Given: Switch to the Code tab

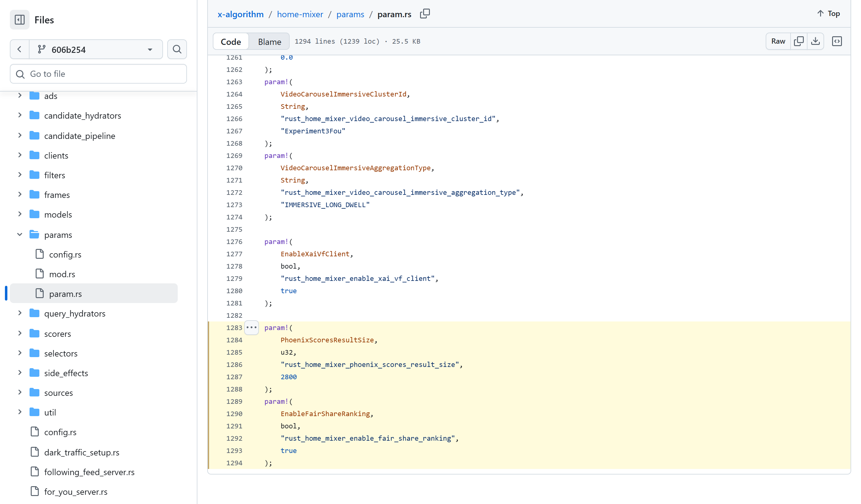Looking at the screenshot, I should (231, 42).
